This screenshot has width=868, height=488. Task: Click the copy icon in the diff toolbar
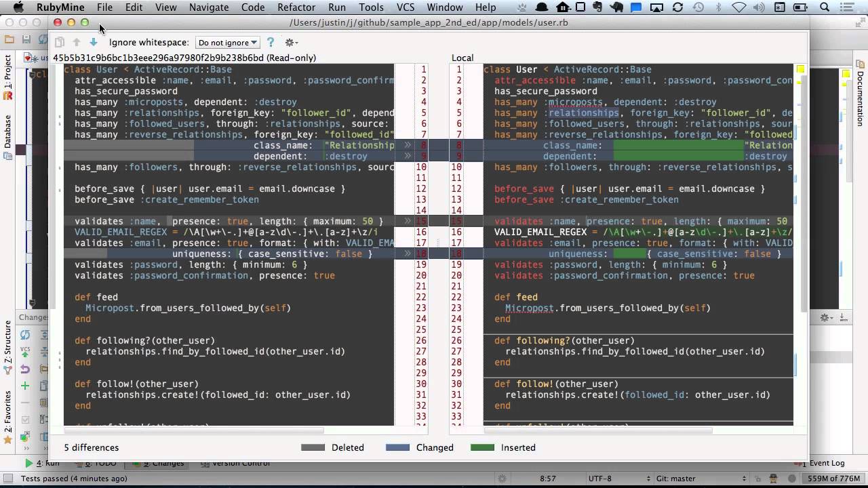[60, 42]
